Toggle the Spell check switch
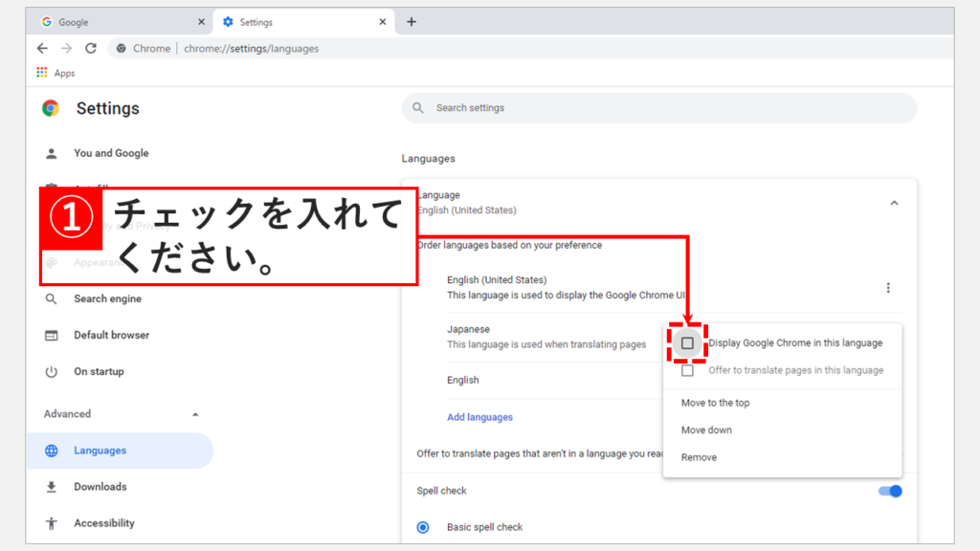The height and width of the screenshot is (551, 980). pyautogui.click(x=889, y=491)
